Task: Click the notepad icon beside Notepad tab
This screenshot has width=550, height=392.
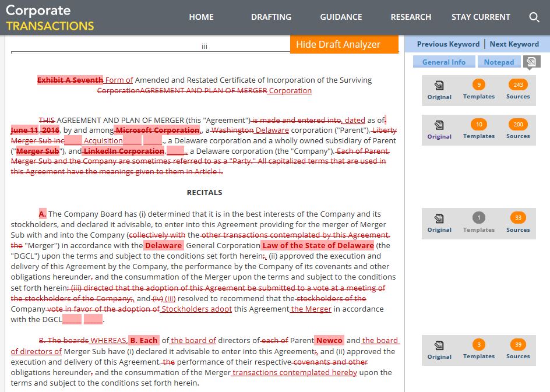Action: 531,62
